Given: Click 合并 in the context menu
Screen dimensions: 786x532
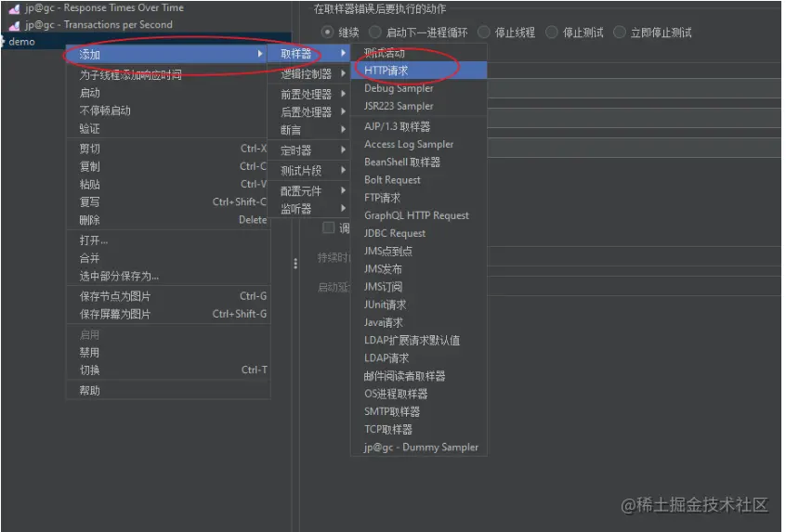Looking at the screenshot, I should 168,258.
